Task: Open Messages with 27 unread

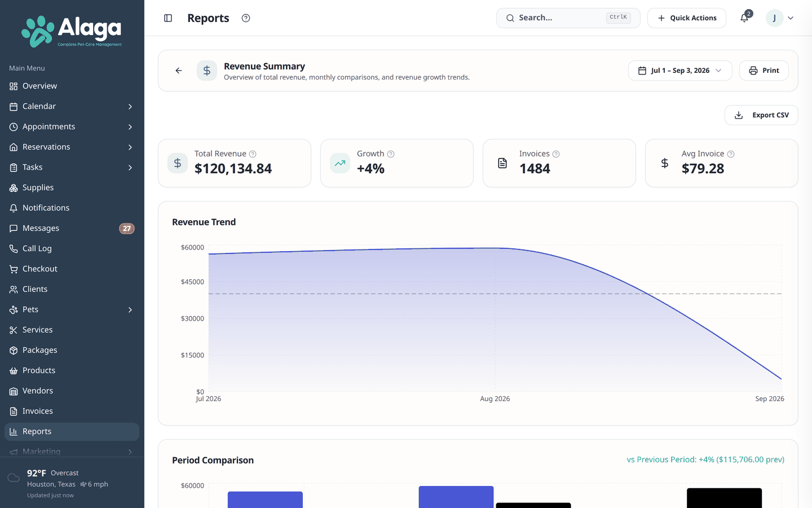Action: [x=72, y=228]
